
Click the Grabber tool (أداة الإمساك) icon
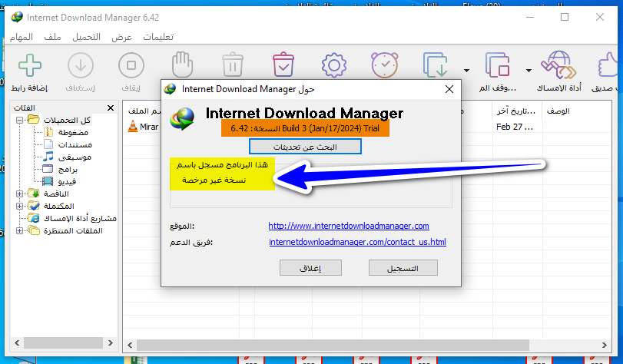tap(558, 67)
